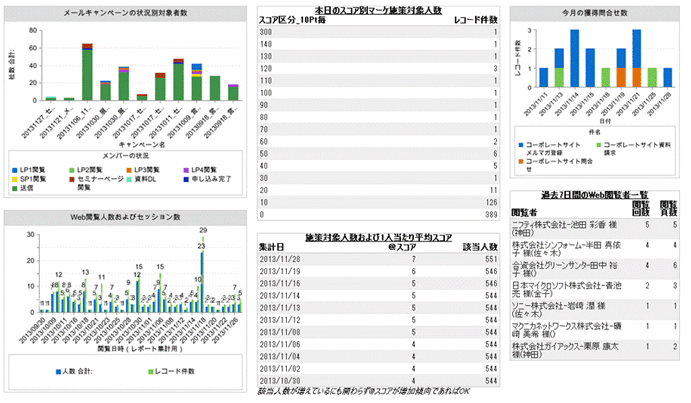Image resolution: width=691 pixels, height=403 pixels.
Task: Click the 閲覧頁数 column header
Action: coord(668,209)
